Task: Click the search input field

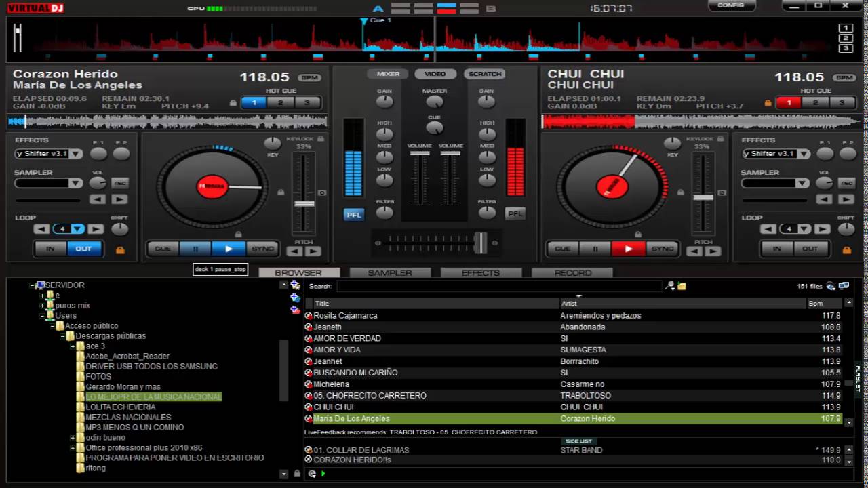Action: 498,286
